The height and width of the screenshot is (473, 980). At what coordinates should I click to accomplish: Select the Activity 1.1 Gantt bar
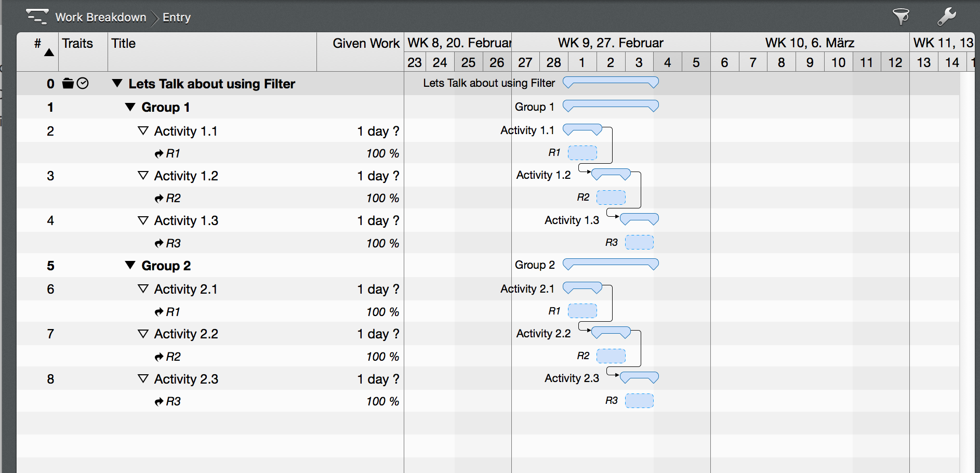pos(582,129)
